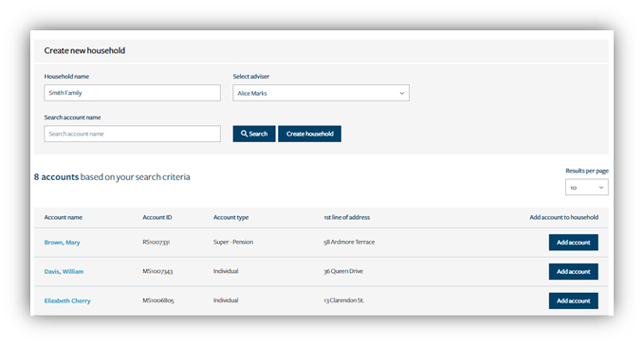
Task: Click the Add account to household header
Action: 564,217
